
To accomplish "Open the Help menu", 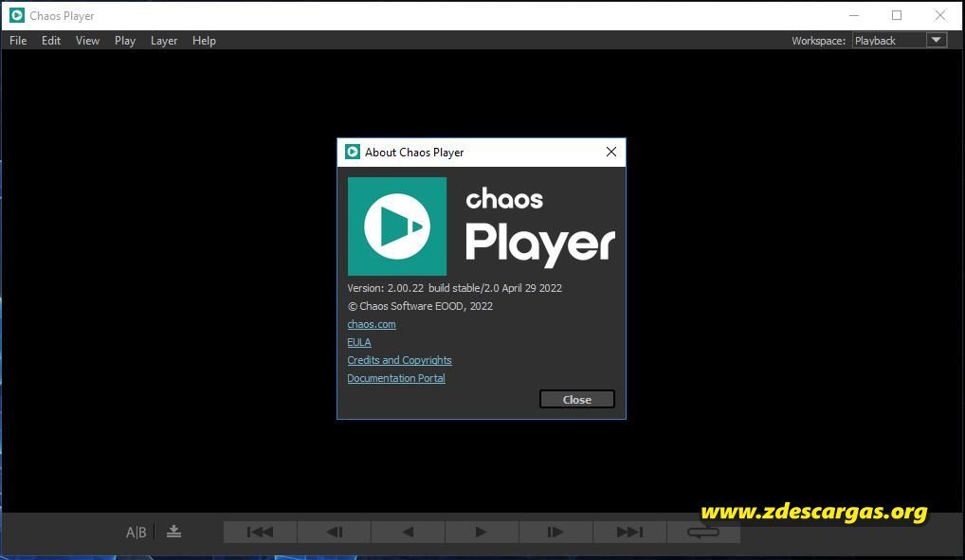I will pyautogui.click(x=204, y=41).
